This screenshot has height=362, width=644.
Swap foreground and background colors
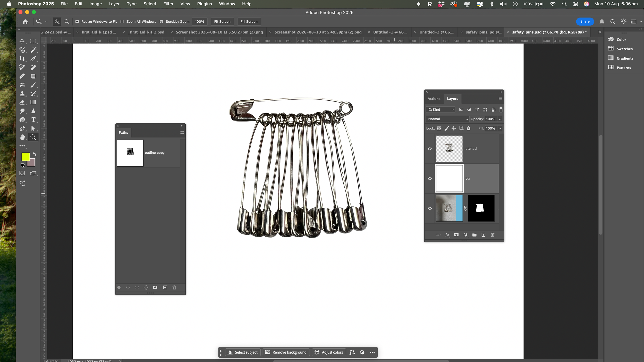pyautogui.click(x=35, y=154)
